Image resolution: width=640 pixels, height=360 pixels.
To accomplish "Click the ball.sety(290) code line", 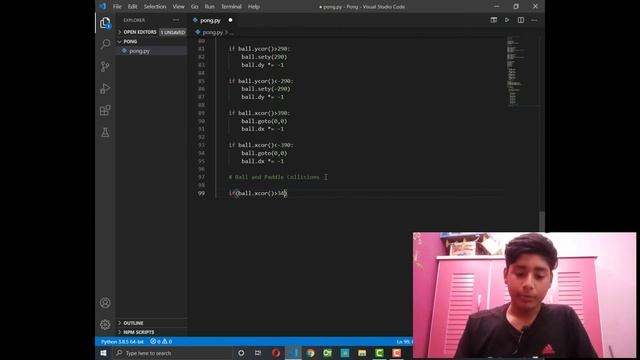I will [264, 57].
